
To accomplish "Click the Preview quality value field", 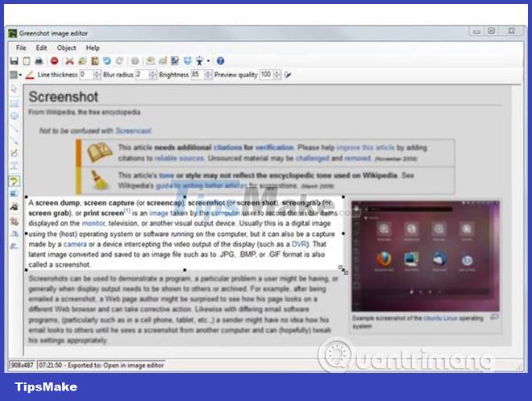I will (x=267, y=75).
